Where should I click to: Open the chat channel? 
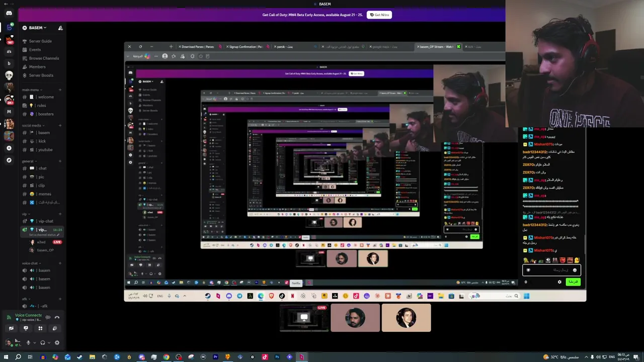pos(42,168)
